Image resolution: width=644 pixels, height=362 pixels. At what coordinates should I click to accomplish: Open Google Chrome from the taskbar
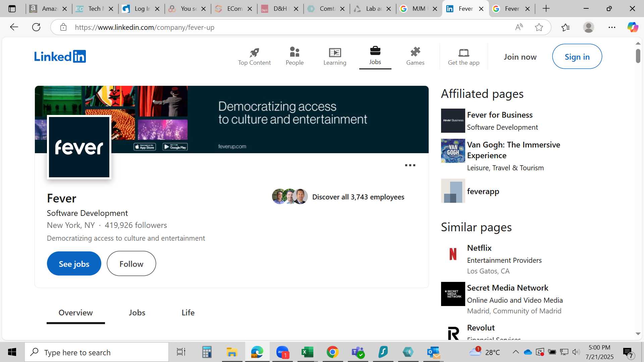pyautogui.click(x=332, y=352)
